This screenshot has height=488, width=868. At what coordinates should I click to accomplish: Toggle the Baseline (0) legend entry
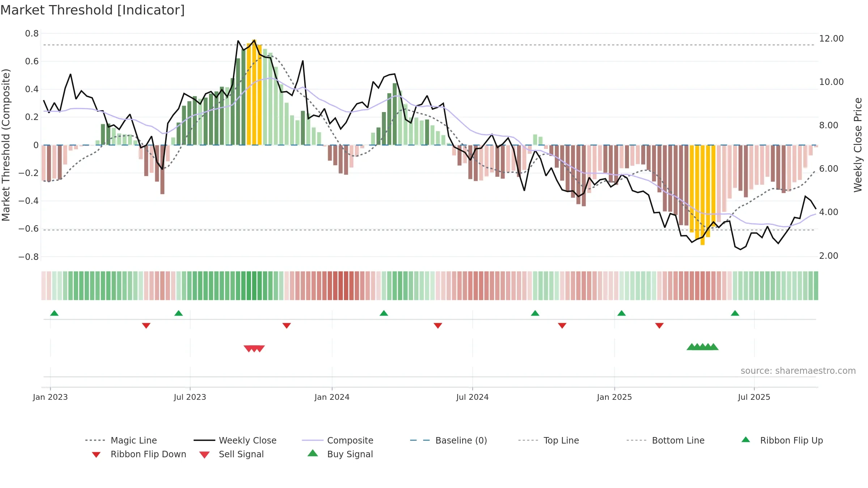tap(448, 440)
